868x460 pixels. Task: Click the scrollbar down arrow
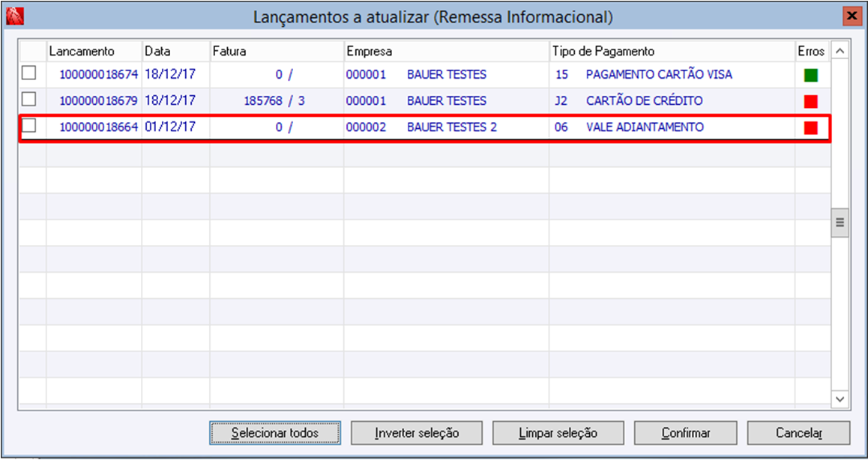[x=840, y=399]
